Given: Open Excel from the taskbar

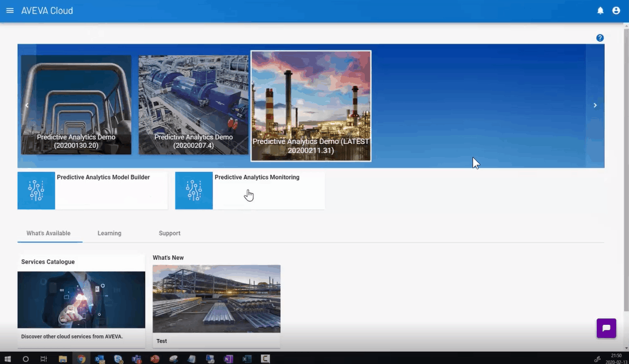Looking at the screenshot, I should click(247, 359).
